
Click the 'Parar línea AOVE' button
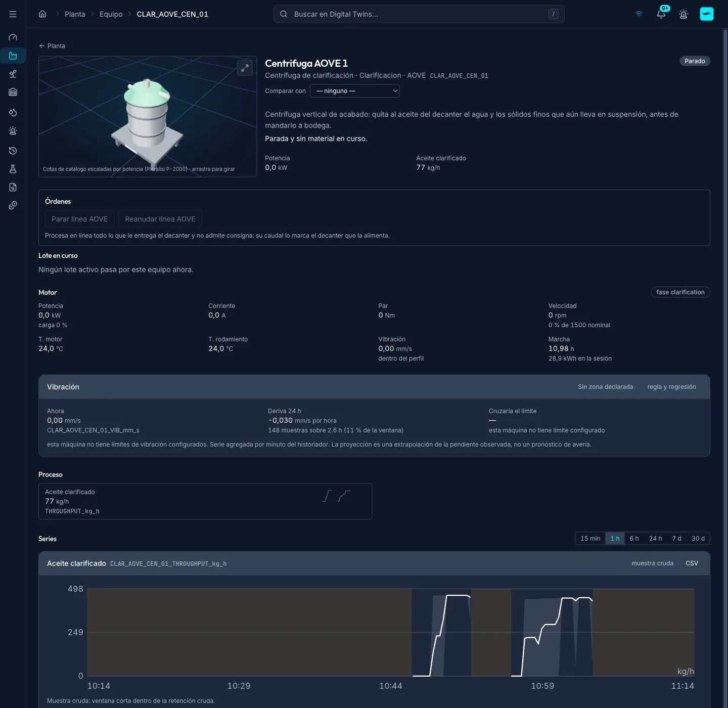coord(79,219)
